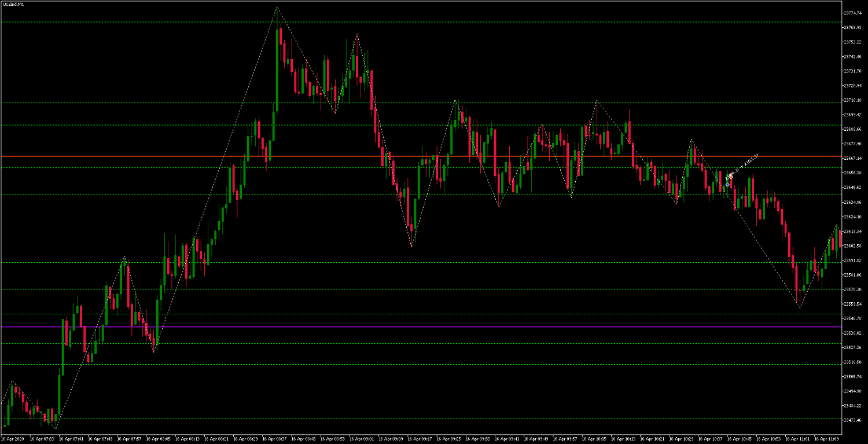Click price label 23624.10 on price scale
Screen dimensions: 868x444
point(853,217)
